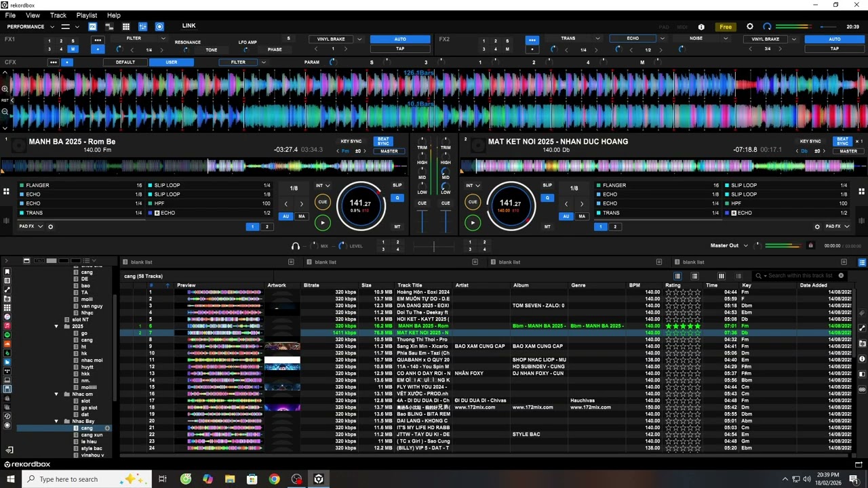The image size is (868, 488).
Task: Hit the CUE button on deck 2
Action: pyautogui.click(x=473, y=201)
